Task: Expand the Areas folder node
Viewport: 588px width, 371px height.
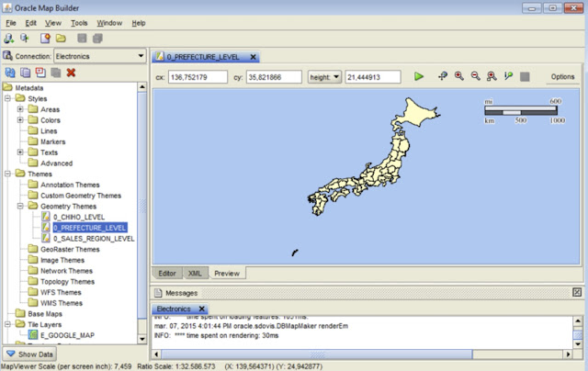Action: (x=20, y=109)
